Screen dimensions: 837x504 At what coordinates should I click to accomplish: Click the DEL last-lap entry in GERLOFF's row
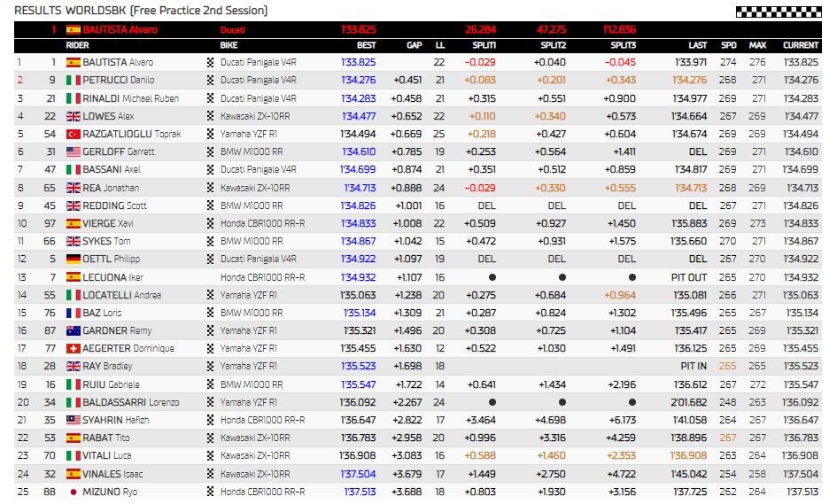(x=698, y=151)
